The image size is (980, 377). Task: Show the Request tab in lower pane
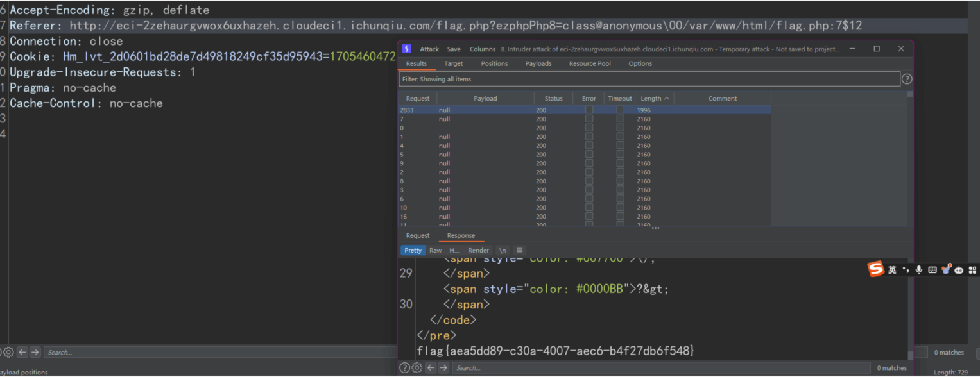418,236
